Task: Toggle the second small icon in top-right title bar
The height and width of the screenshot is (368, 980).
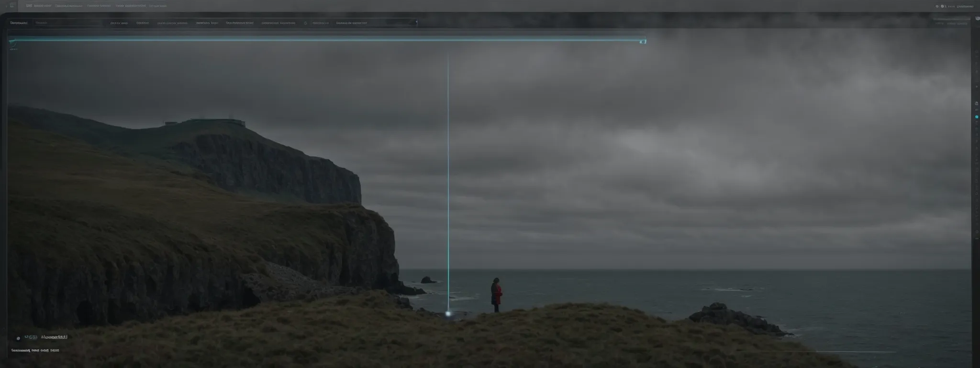Action: 942,6
